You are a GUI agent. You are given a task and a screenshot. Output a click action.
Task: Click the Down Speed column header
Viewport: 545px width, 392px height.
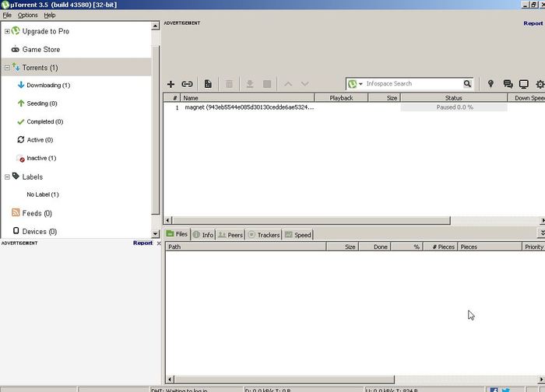tap(526, 98)
